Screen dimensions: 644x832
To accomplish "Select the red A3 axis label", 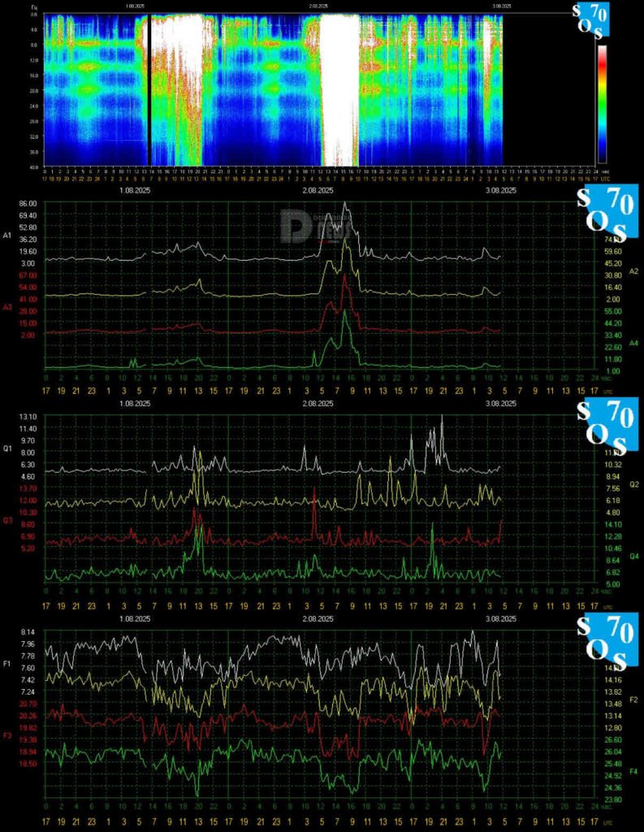I will click(x=7, y=307).
